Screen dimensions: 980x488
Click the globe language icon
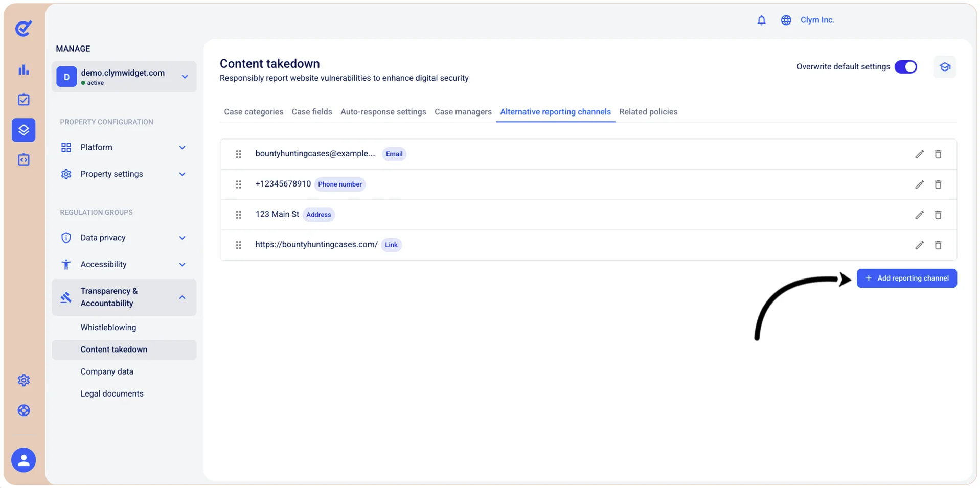pos(786,20)
